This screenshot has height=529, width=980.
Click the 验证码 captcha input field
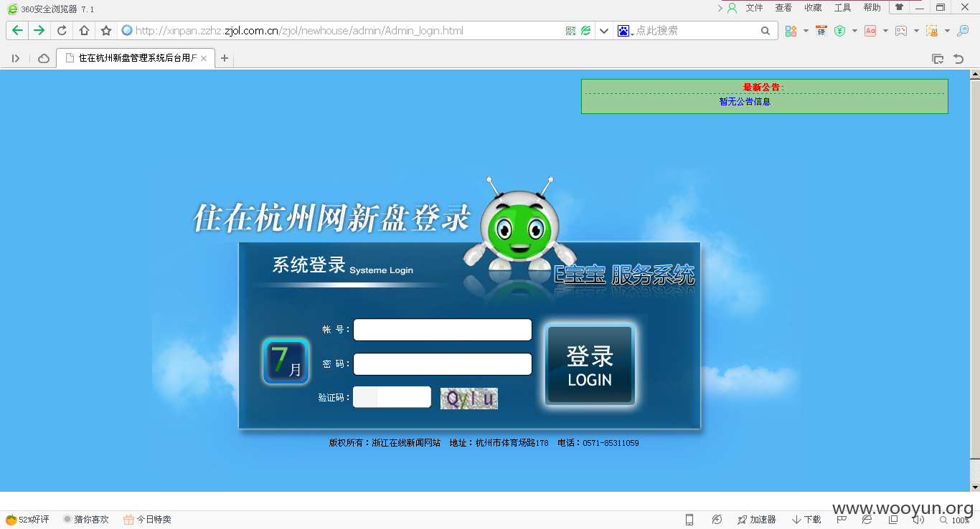[392, 397]
